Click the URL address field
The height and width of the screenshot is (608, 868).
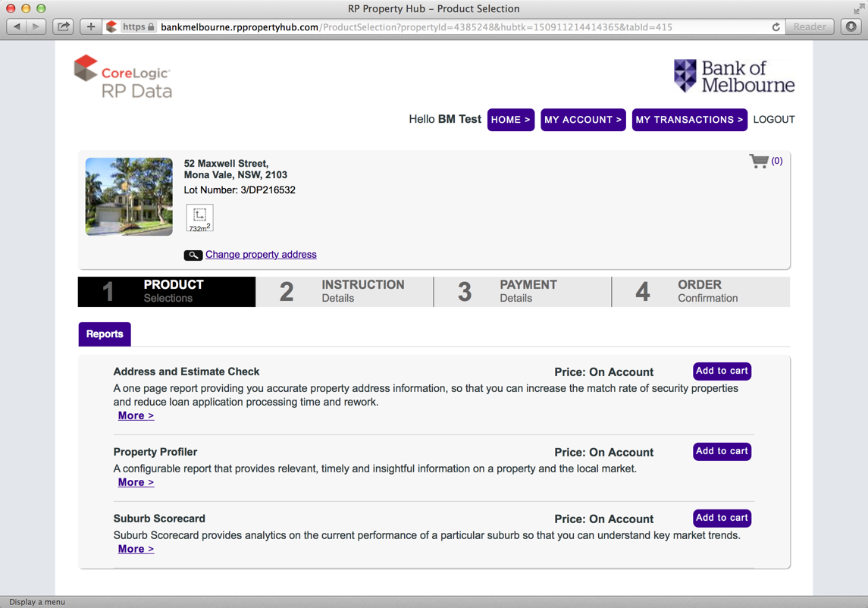pyautogui.click(x=443, y=27)
